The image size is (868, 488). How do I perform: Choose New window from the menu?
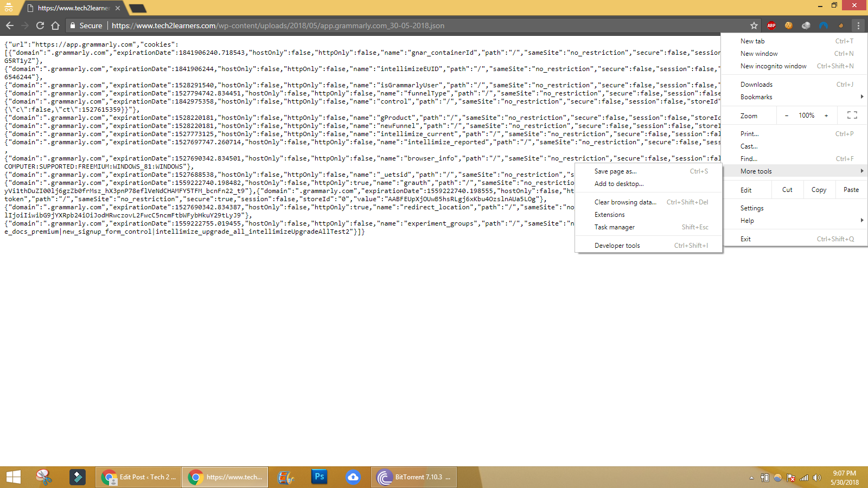click(x=795, y=54)
